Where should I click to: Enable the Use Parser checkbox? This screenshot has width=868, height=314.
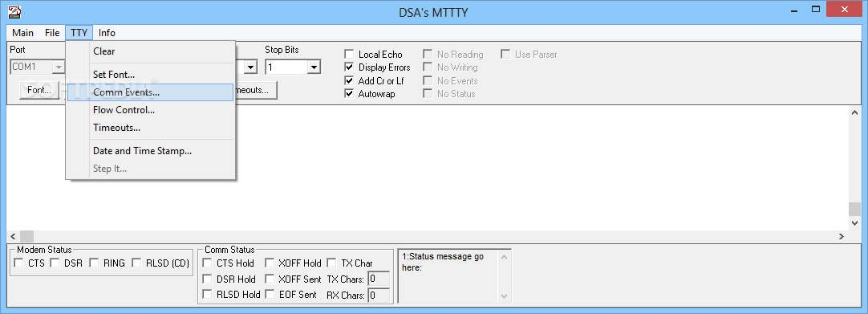tap(505, 55)
